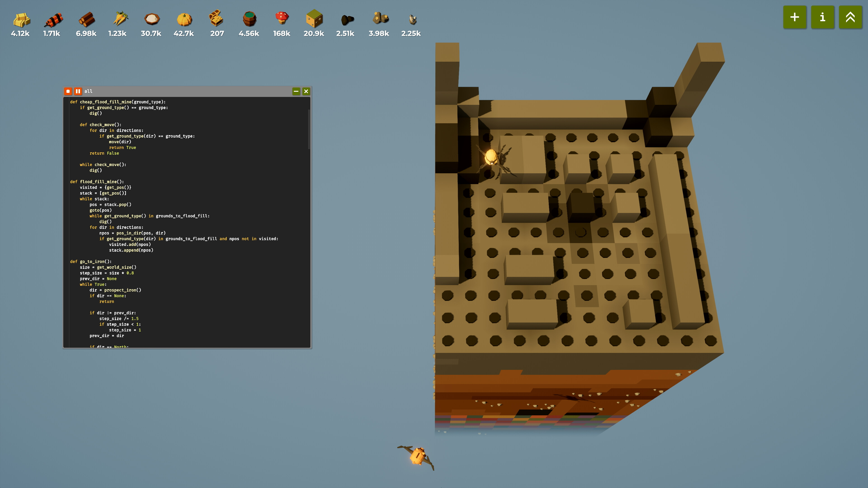Click the 'visited.add(npos)' code line
The width and height of the screenshot is (868, 488).
coord(130,244)
